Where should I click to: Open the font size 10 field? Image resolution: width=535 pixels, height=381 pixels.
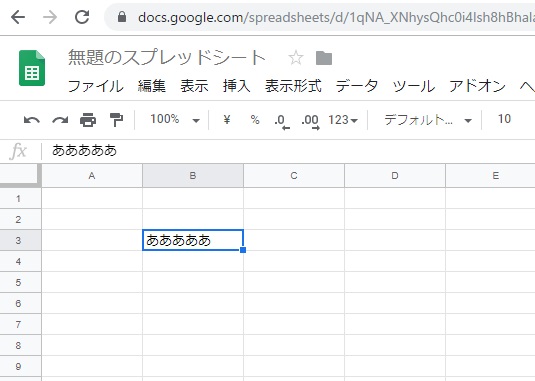click(504, 119)
